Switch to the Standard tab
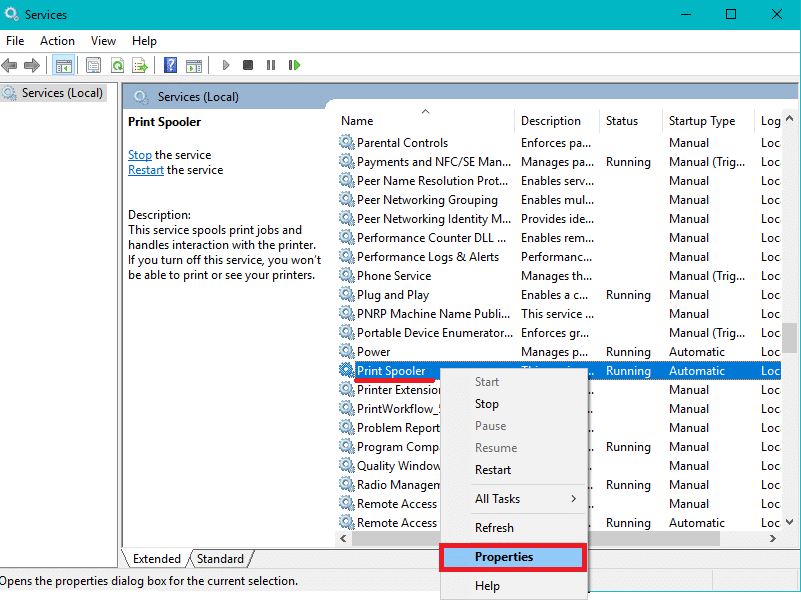This screenshot has width=801, height=601. click(220, 559)
